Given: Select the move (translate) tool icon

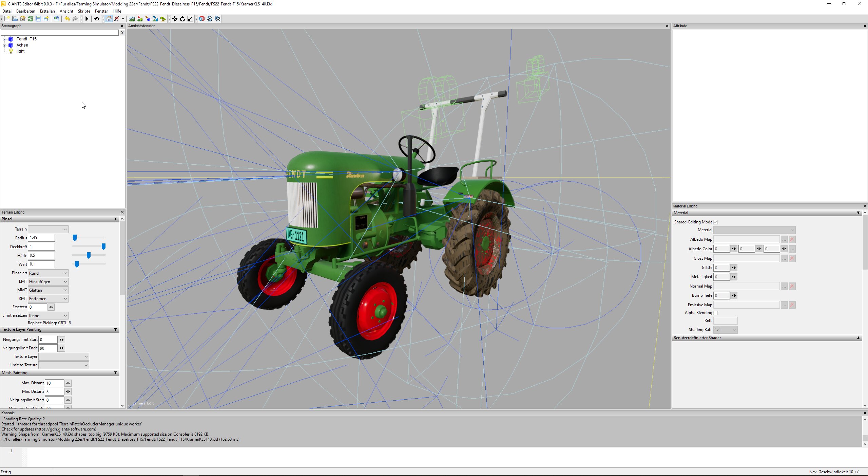Looking at the screenshot, I should coord(174,19).
